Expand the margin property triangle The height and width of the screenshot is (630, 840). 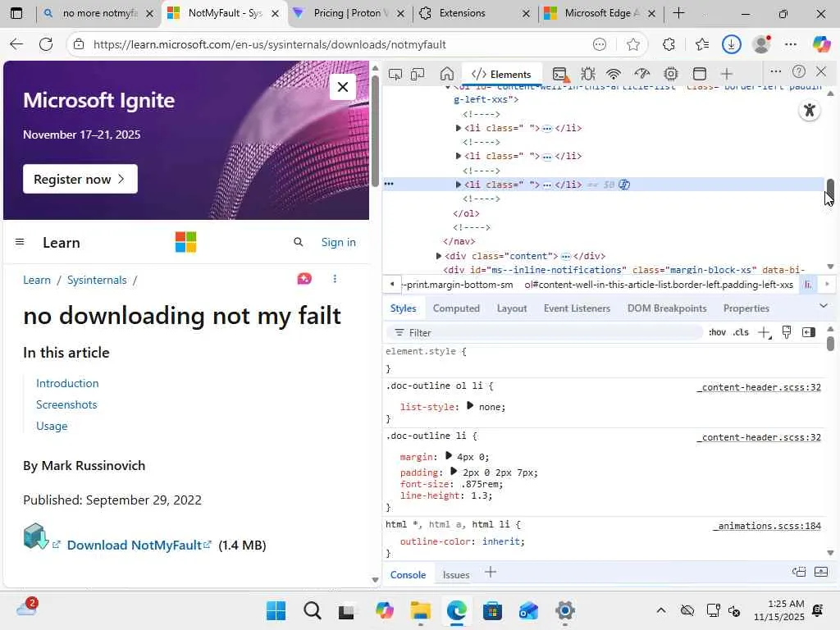(x=449, y=456)
